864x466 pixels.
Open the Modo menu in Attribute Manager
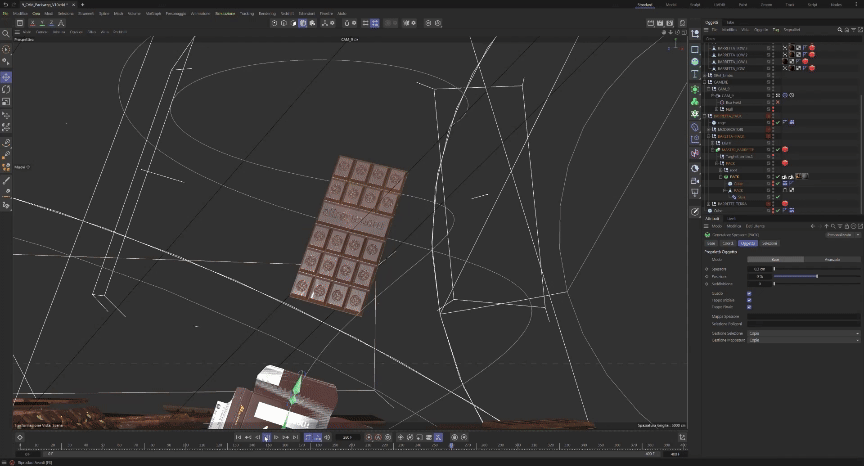click(x=716, y=226)
